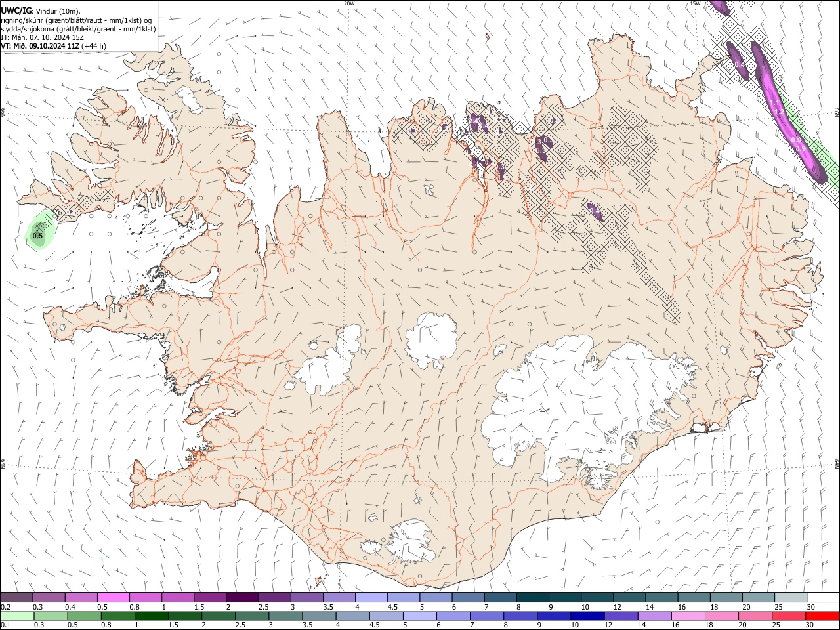Choose the darkest green rain swatch starting at 1
840x630 pixels.
coord(151,616)
